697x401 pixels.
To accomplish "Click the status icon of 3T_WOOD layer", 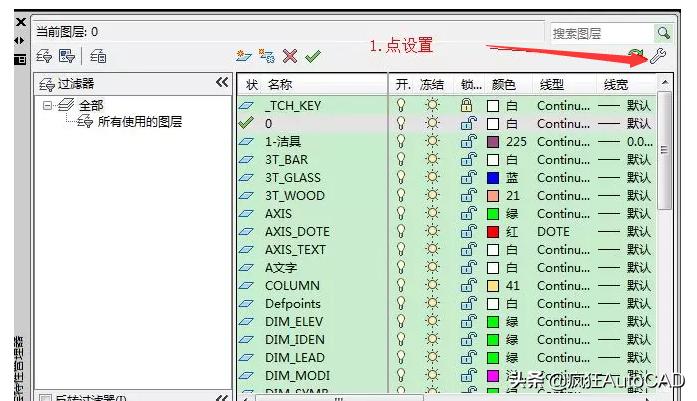I will click(x=246, y=196).
